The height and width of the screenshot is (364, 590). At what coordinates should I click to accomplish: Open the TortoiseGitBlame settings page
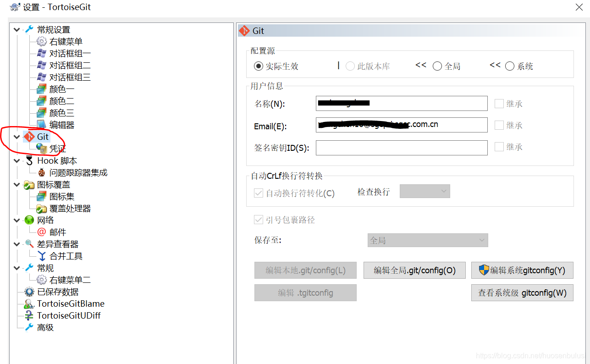coord(71,304)
